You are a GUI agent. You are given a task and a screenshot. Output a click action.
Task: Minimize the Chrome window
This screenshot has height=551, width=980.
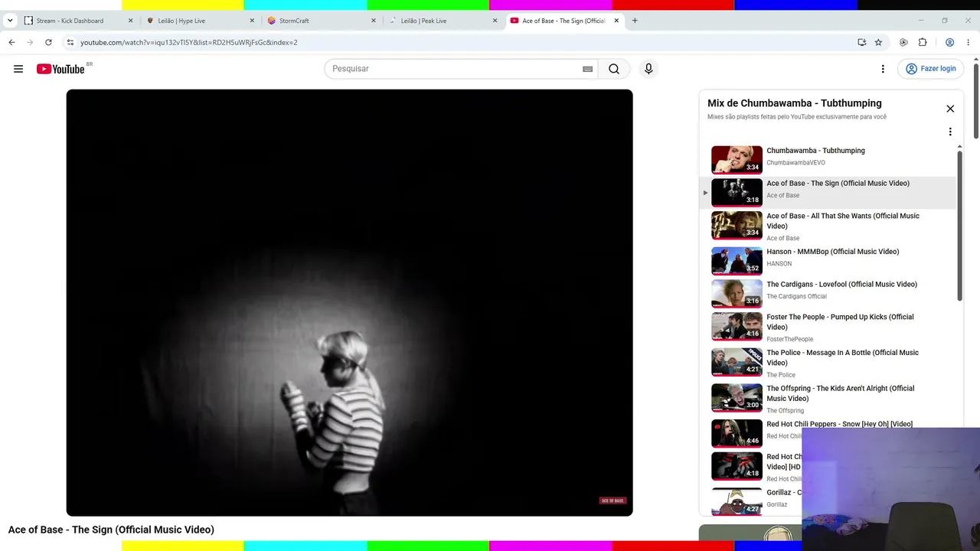(x=921, y=21)
